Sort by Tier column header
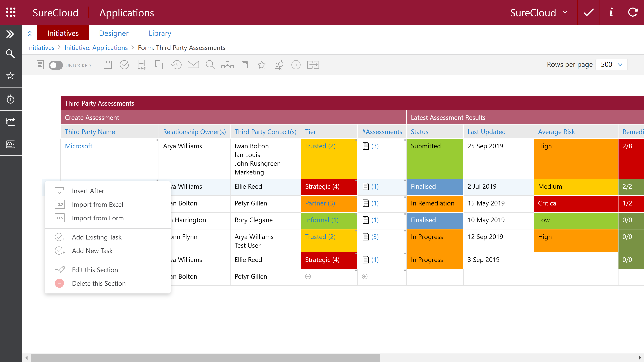This screenshot has height=362, width=644. pyautogui.click(x=310, y=132)
